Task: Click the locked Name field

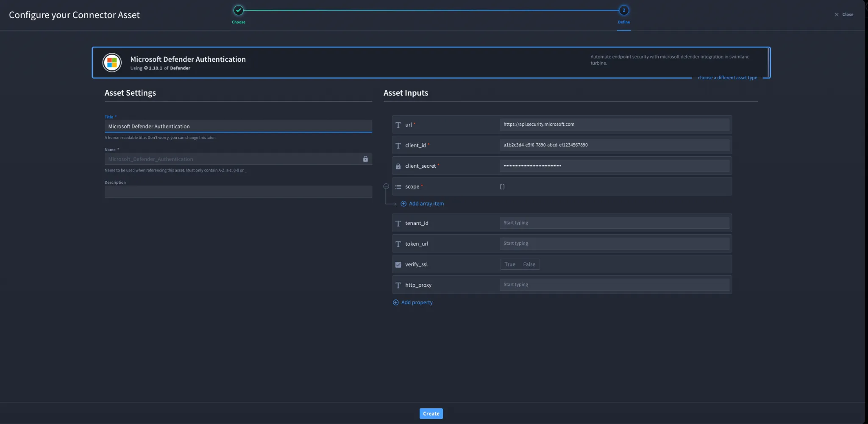Action: pos(238,159)
